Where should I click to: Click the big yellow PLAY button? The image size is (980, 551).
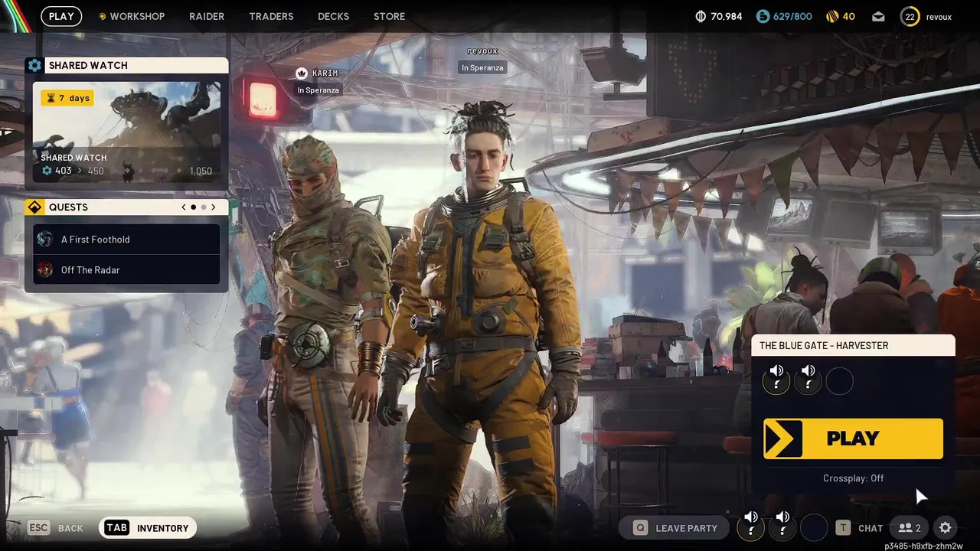(x=853, y=439)
